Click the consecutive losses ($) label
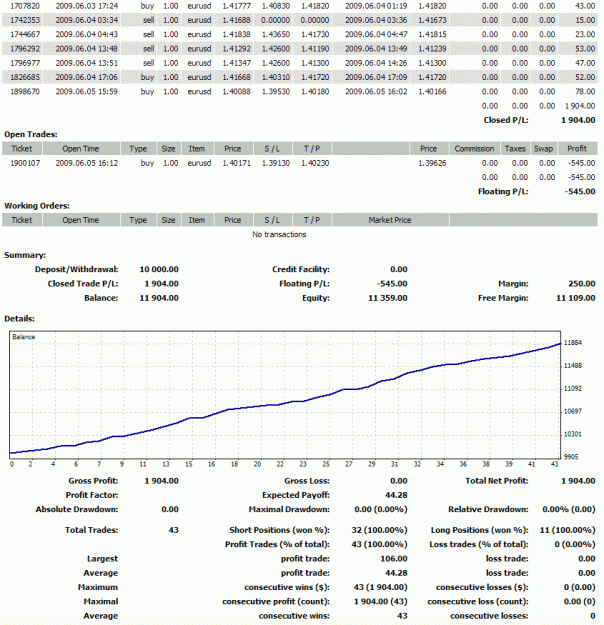This screenshot has width=604, height=625. [482, 588]
